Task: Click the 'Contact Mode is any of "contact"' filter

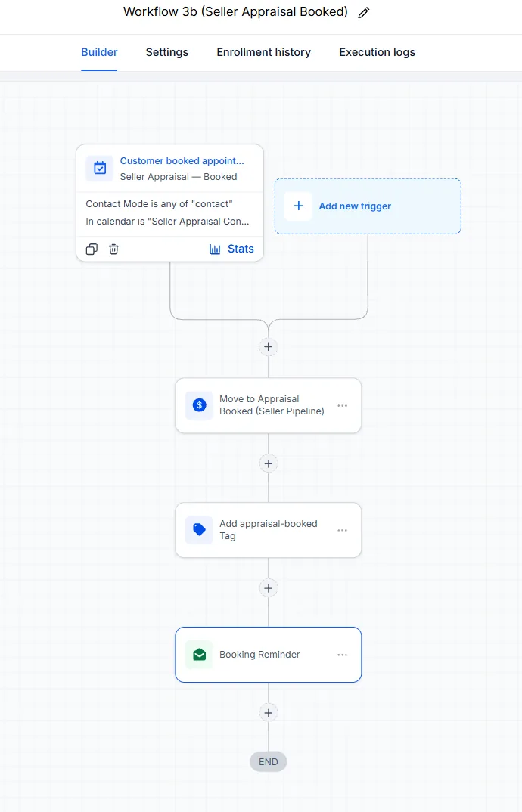Action: click(x=159, y=204)
